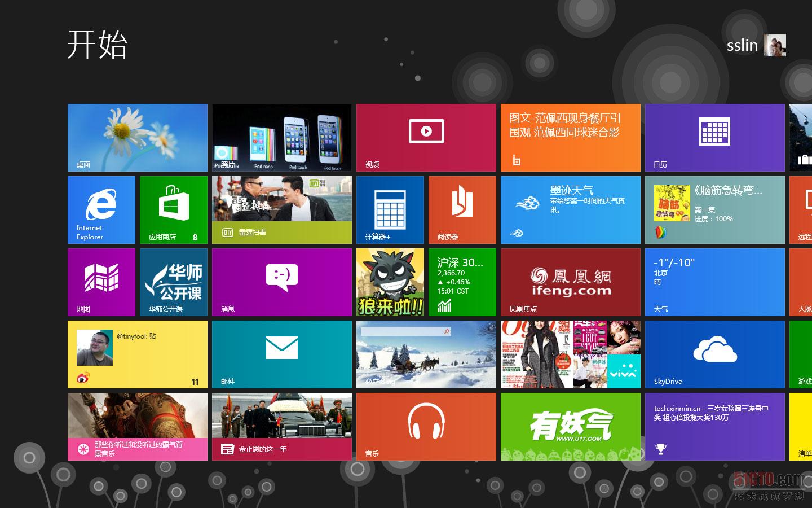Open the 凤凰焦点 ifeng.com tile
The height and width of the screenshot is (508, 812).
(571, 282)
